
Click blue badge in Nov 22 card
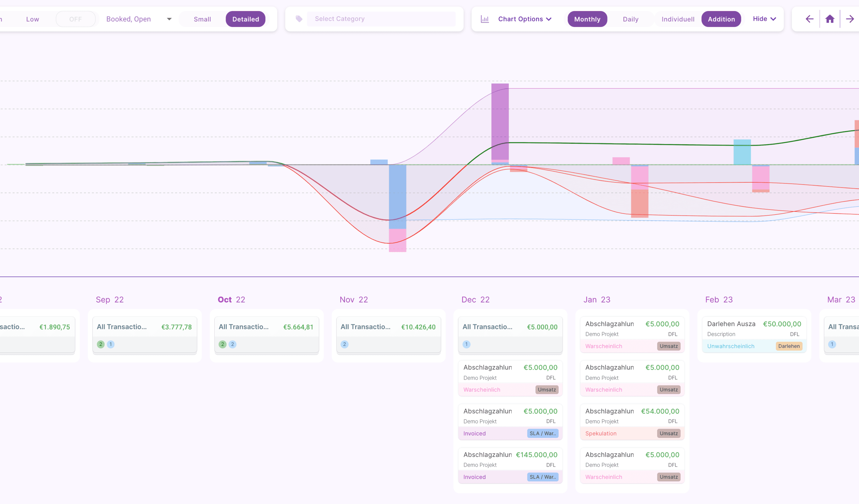pyautogui.click(x=345, y=344)
